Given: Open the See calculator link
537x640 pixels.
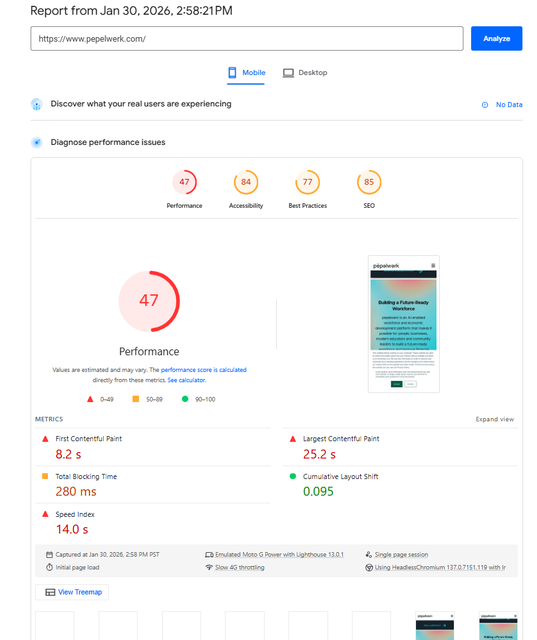Looking at the screenshot, I should point(186,380).
